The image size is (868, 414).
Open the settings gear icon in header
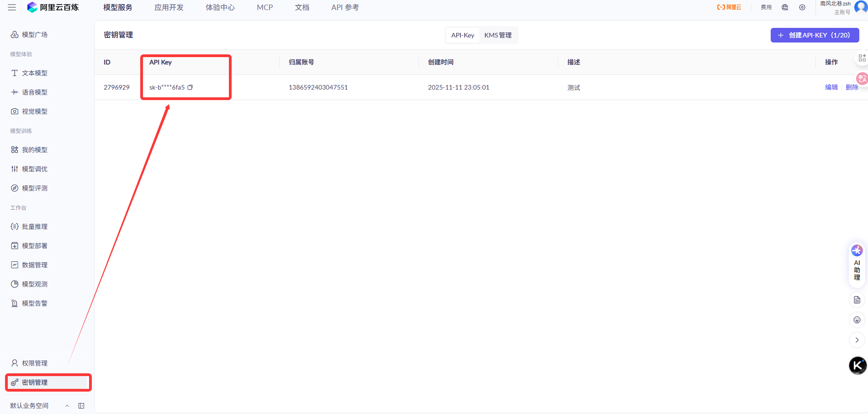click(x=802, y=7)
